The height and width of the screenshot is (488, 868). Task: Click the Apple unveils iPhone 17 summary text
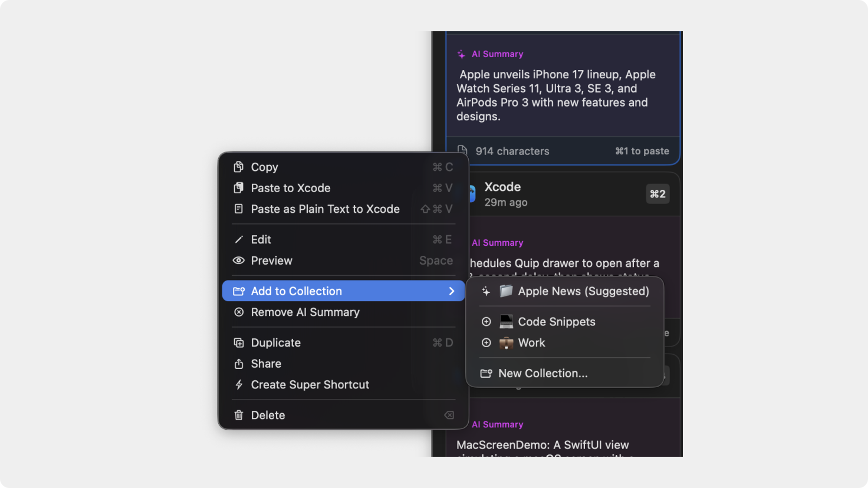(556, 95)
